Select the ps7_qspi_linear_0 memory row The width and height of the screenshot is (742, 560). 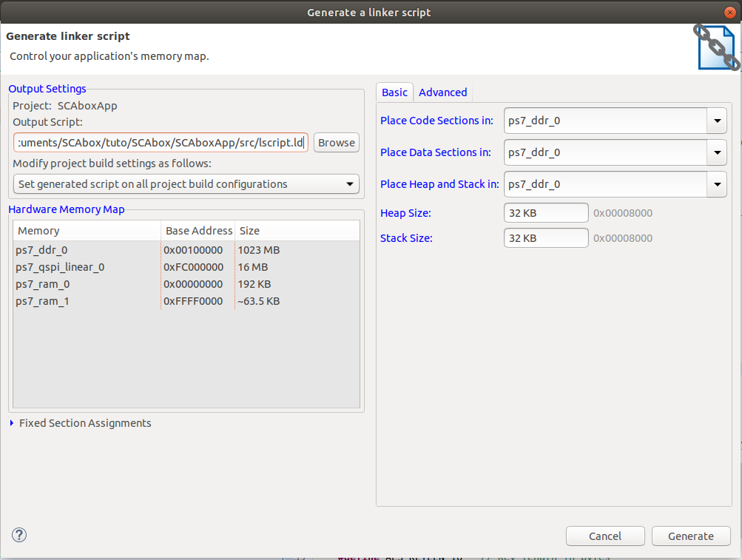click(186, 267)
